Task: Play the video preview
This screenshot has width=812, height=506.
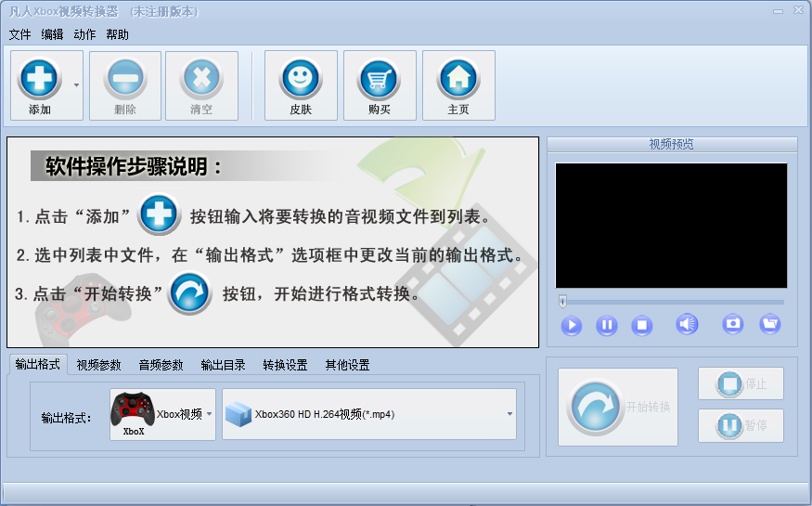Action: click(572, 325)
